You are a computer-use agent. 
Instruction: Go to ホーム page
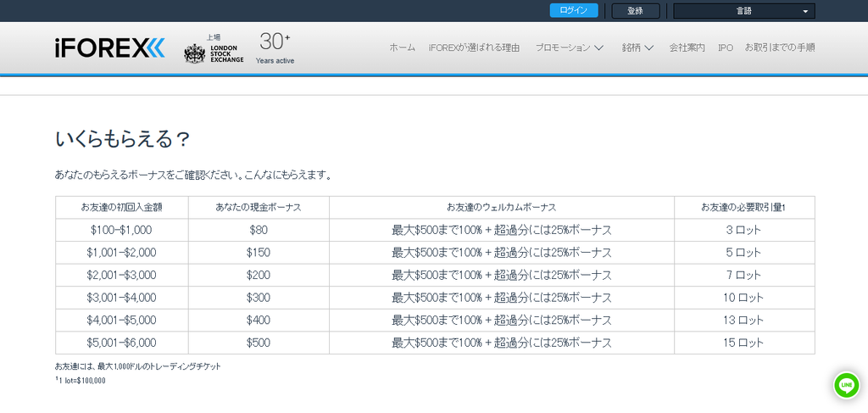pyautogui.click(x=402, y=47)
